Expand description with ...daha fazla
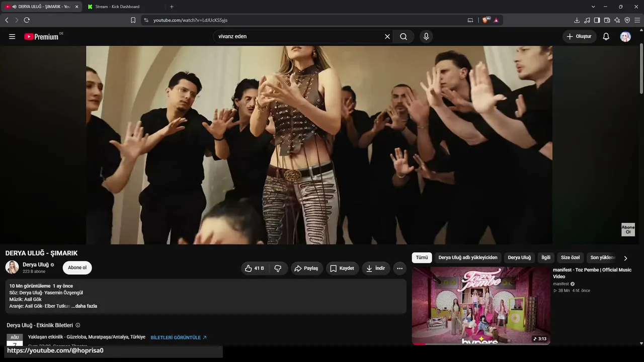Viewport: 644px width, 362px height. [x=84, y=306]
